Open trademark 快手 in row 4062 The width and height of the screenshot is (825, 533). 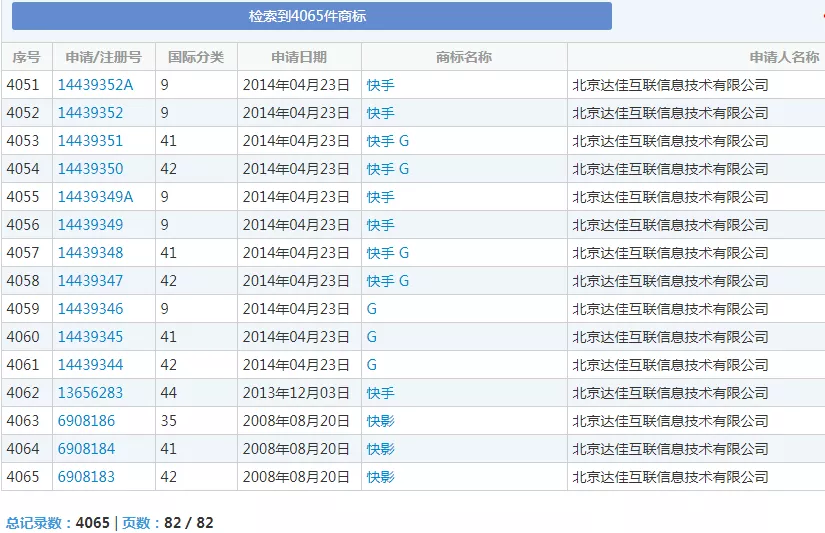[x=380, y=393]
